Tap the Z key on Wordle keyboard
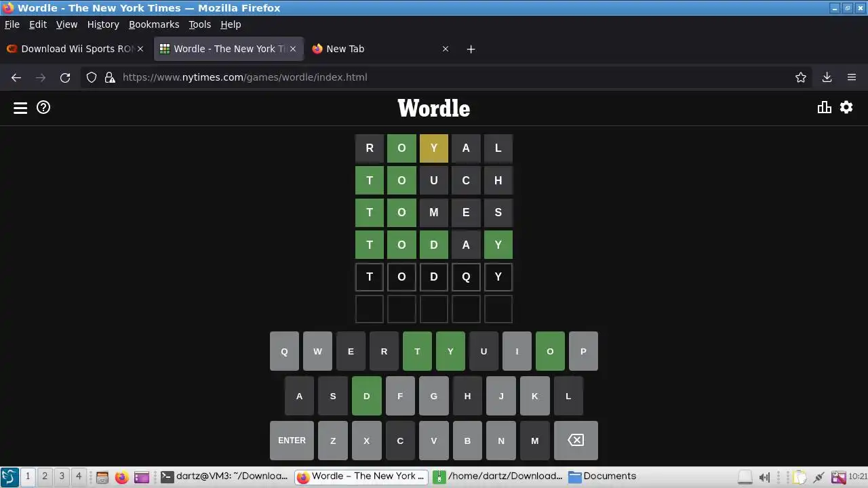 [x=333, y=441]
